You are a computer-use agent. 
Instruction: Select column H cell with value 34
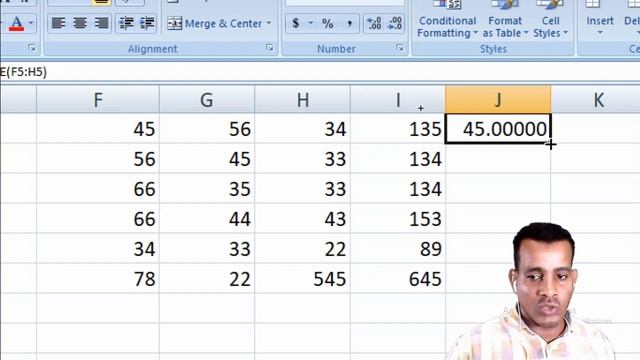click(302, 129)
